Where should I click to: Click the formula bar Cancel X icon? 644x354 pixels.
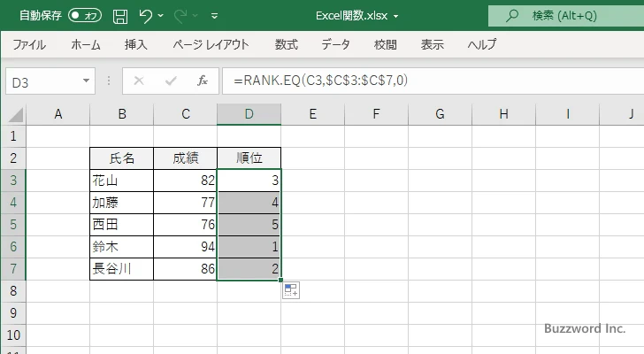139,81
